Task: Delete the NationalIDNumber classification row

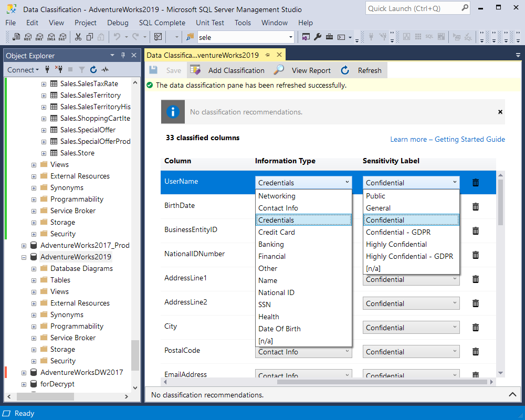Action: click(x=476, y=255)
